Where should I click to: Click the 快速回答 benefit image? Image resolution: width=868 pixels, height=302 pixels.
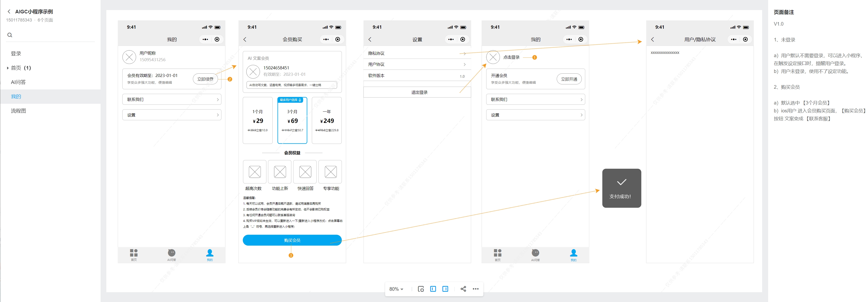click(305, 172)
